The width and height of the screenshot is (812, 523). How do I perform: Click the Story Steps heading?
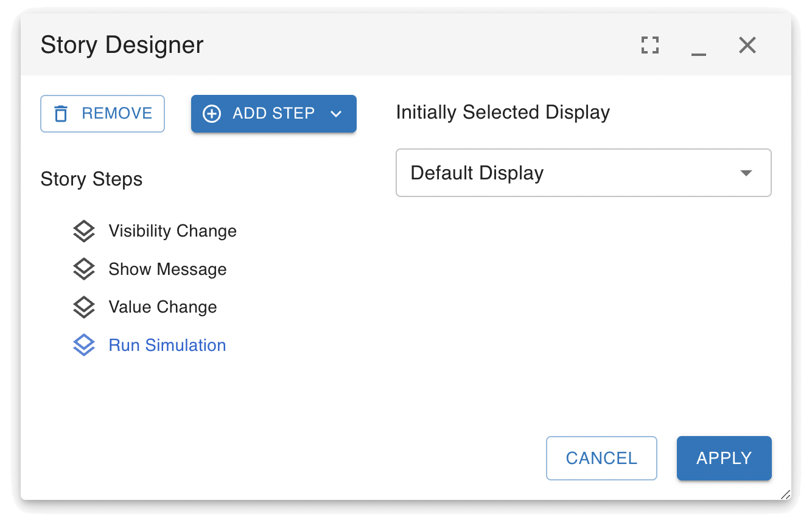pos(91,179)
